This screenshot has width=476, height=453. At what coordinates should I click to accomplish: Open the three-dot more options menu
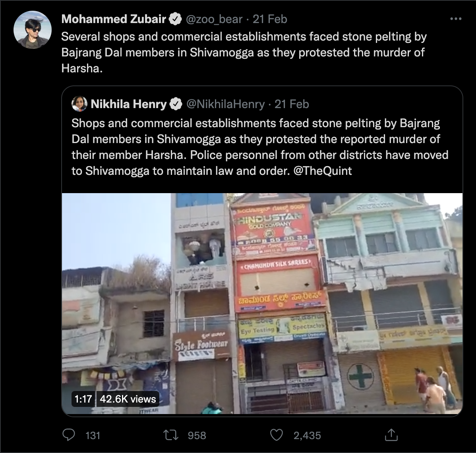coord(455,19)
